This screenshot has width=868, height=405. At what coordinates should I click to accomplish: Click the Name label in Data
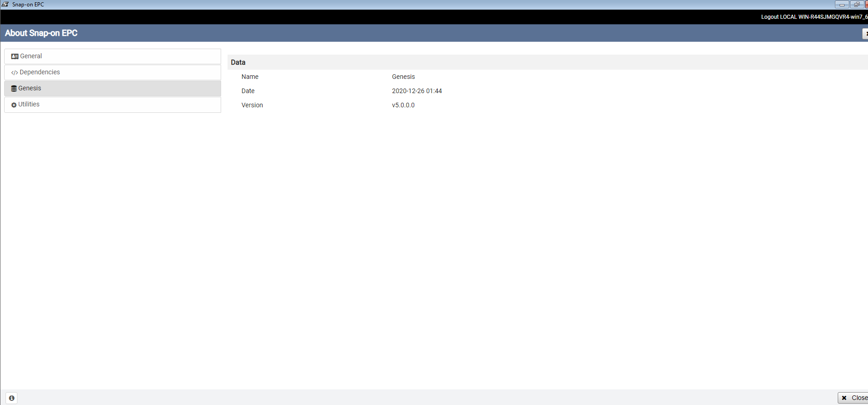pyautogui.click(x=250, y=77)
